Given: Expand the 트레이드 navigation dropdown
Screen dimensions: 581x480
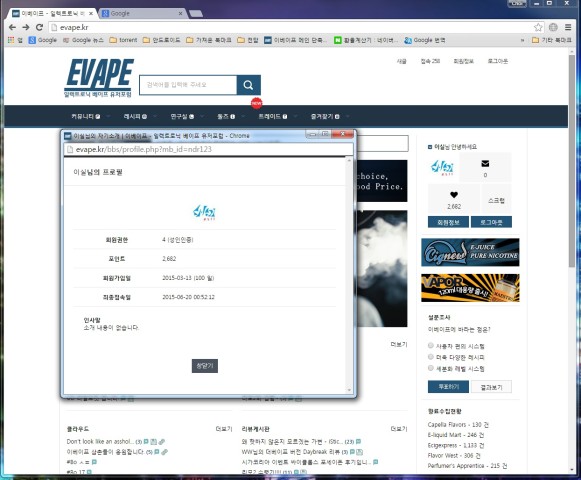Looking at the screenshot, I should pyautogui.click(x=273, y=116).
